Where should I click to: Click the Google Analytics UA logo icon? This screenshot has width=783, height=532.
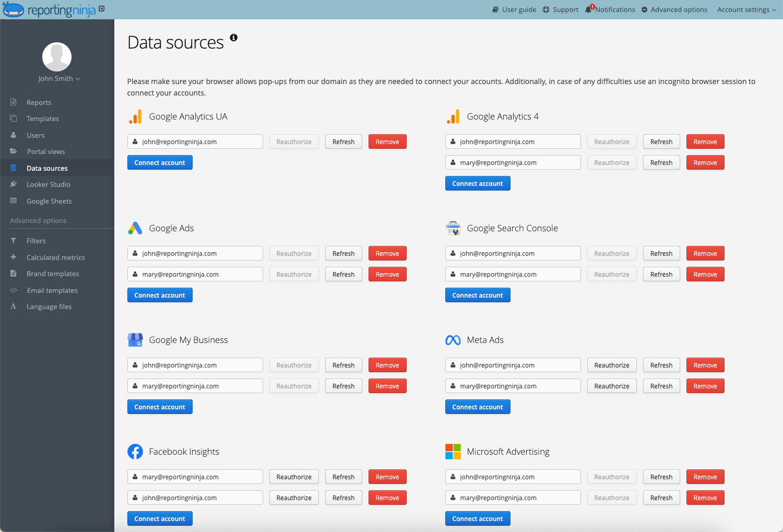pyautogui.click(x=135, y=116)
